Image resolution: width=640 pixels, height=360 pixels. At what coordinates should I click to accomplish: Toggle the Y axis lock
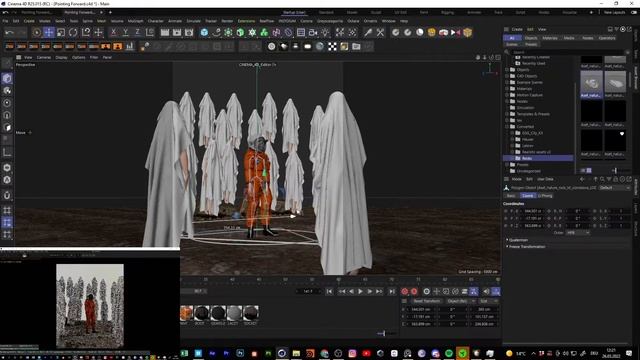click(125, 32)
